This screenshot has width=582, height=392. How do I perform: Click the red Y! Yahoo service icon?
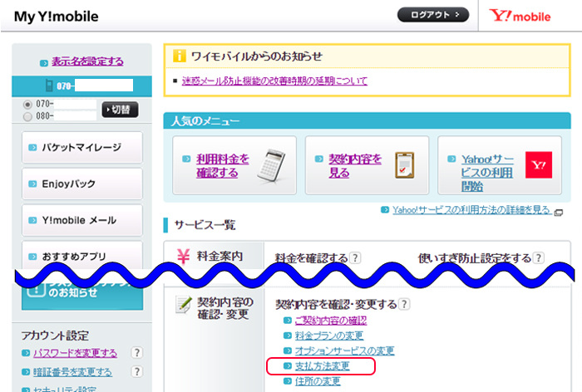pos(537,166)
